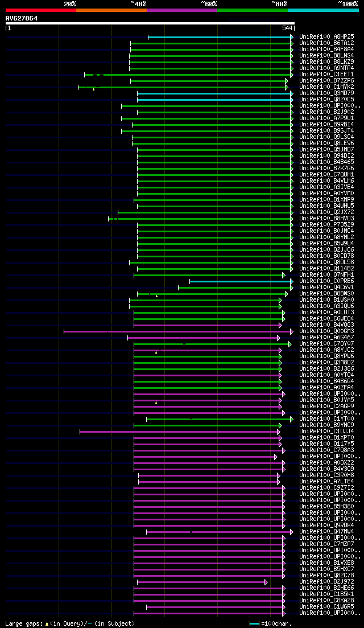364x628 pixels.
Task: Select hit name UniRef100_Q8YPW6
Action: pyautogui.click(x=326, y=356)
